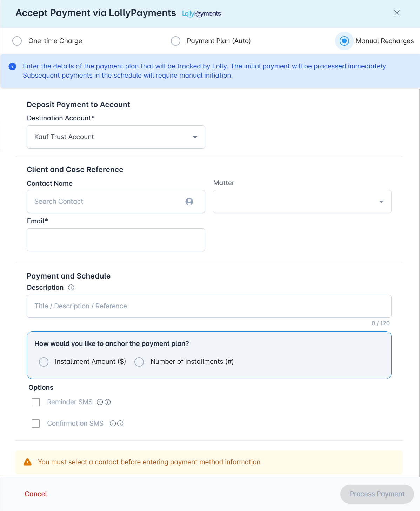Choose Number of Installments (#) anchor option

139,362
